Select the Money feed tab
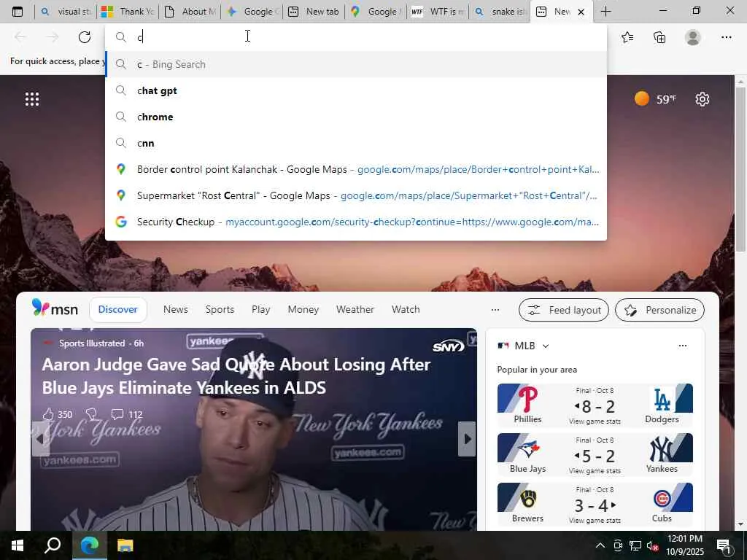This screenshot has height=560, width=747. click(x=303, y=309)
